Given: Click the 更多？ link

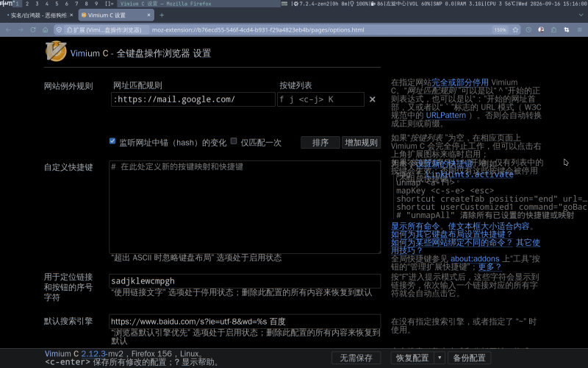Looking at the screenshot, I should [490, 267].
